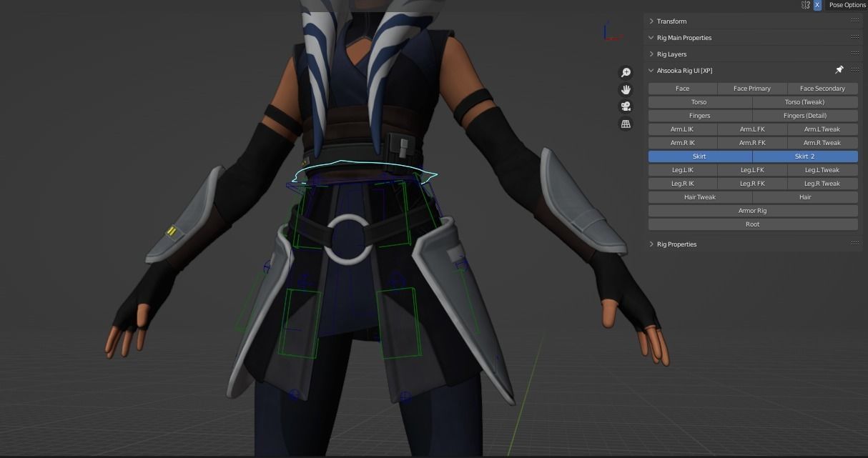Image resolution: width=868 pixels, height=458 pixels.
Task: Select the white belt ring on the model
Action: pyautogui.click(x=348, y=239)
